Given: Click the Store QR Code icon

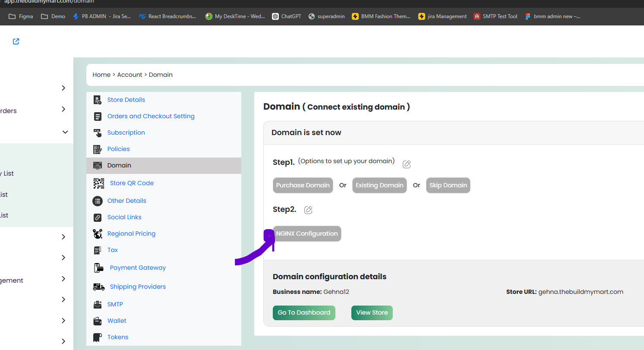Looking at the screenshot, I should click(x=99, y=183).
